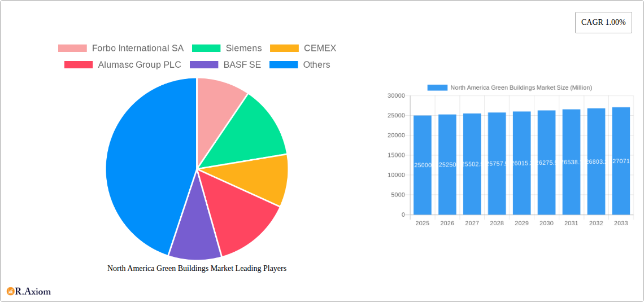Viewport: 644px width, 302px height.
Task: Click the Others legend label
Action: (x=317, y=65)
